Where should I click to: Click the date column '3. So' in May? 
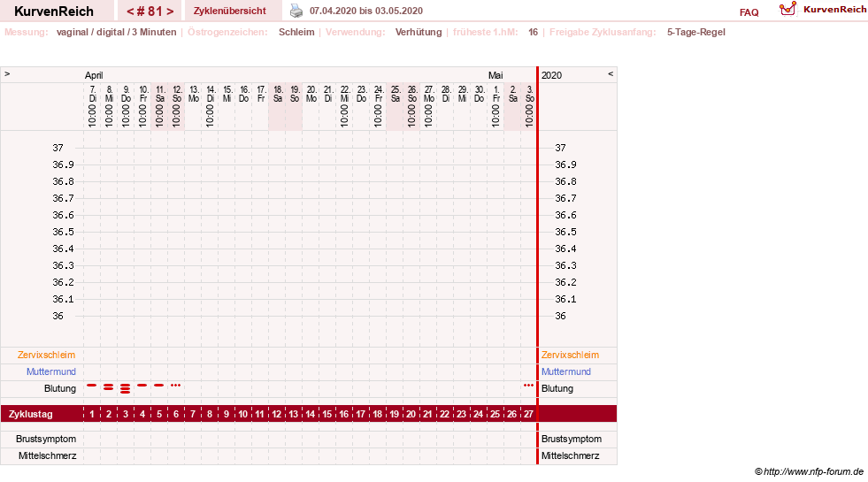529,94
